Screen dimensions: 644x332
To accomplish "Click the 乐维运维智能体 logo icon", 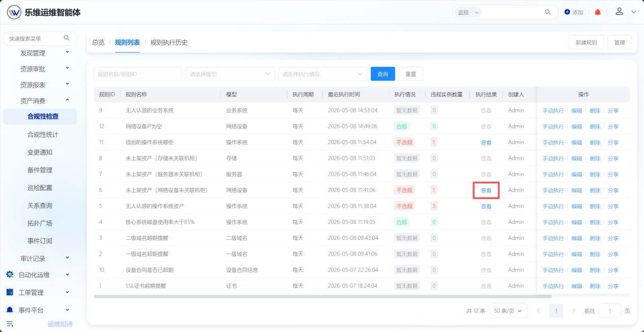I will coord(14,12).
